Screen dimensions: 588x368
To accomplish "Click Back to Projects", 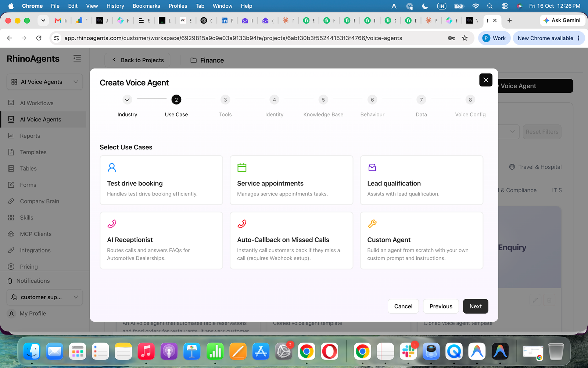I will 137,60.
